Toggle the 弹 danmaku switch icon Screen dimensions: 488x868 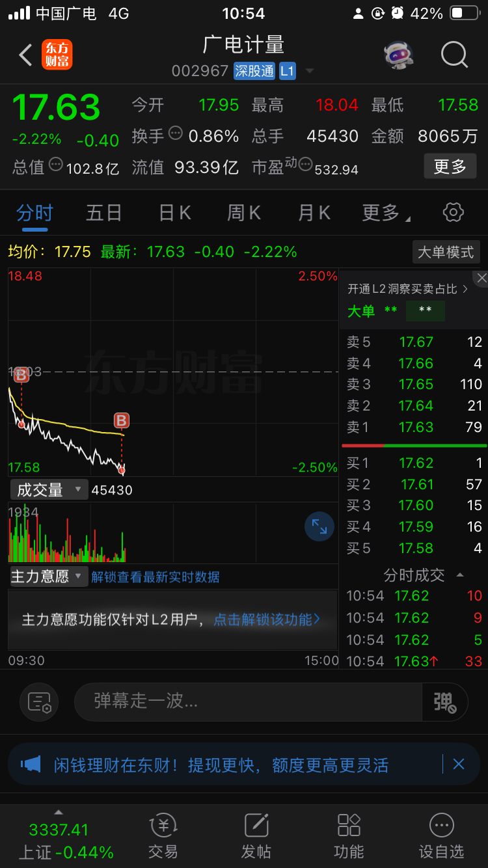[x=445, y=701]
